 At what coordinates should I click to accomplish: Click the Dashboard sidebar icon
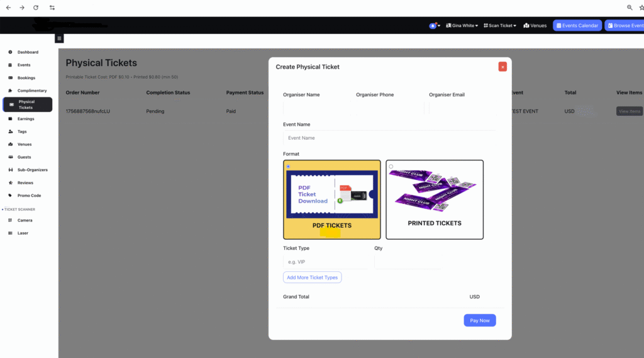(x=10, y=52)
